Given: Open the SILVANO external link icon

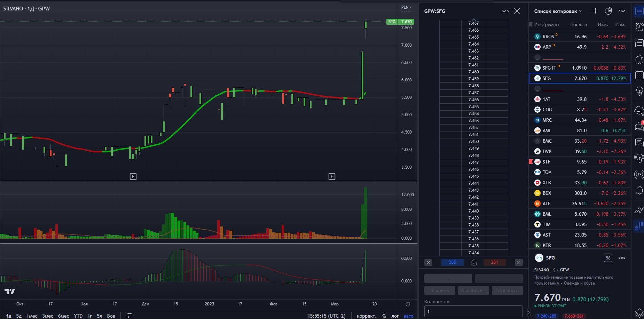Looking at the screenshot, I should coord(552,270).
